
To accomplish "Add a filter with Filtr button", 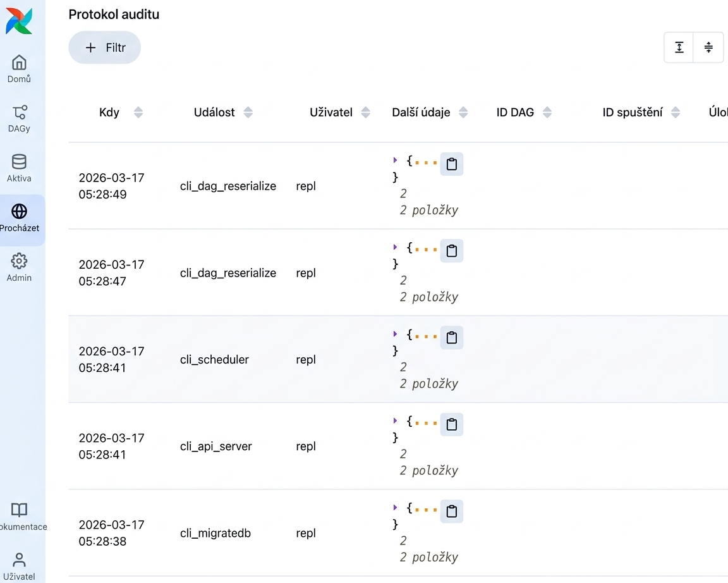I will point(104,47).
